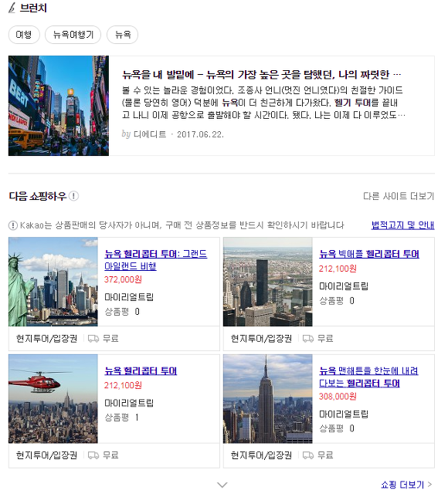The width and height of the screenshot is (448, 497).
Task: Click 현지투어/입장권 category in 308,000원 card
Action: pyautogui.click(x=261, y=455)
